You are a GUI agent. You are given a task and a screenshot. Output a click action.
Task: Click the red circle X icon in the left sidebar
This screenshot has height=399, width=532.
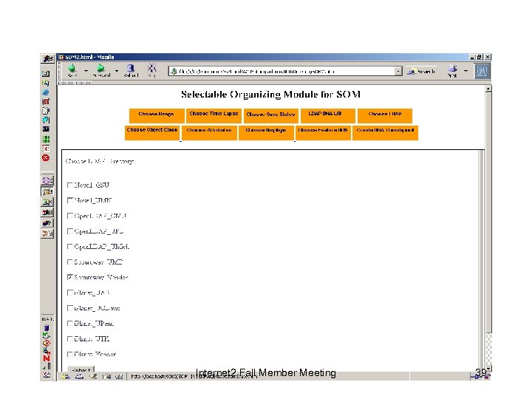46,158
